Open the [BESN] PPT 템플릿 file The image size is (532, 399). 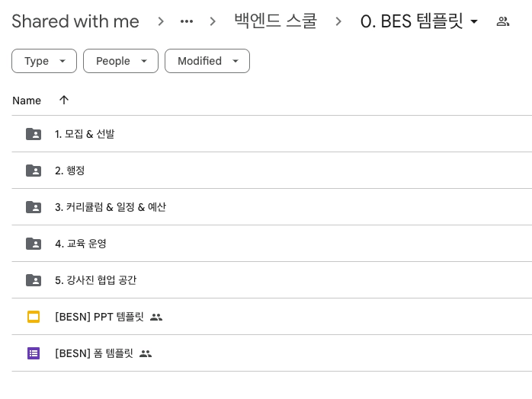pyautogui.click(x=99, y=317)
